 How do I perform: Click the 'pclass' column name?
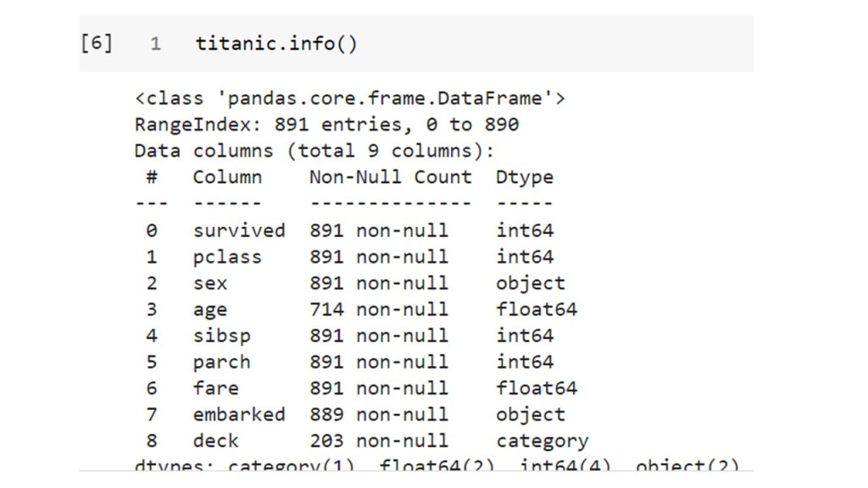pos(227,257)
